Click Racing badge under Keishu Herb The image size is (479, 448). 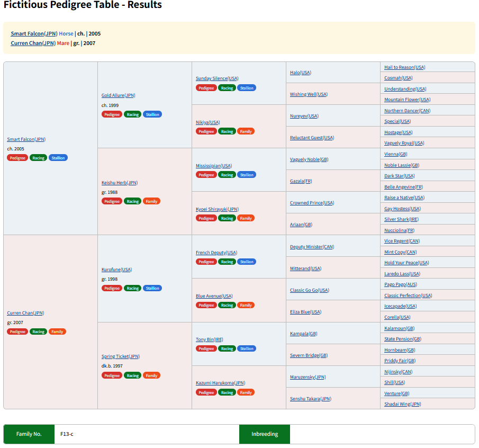(132, 201)
